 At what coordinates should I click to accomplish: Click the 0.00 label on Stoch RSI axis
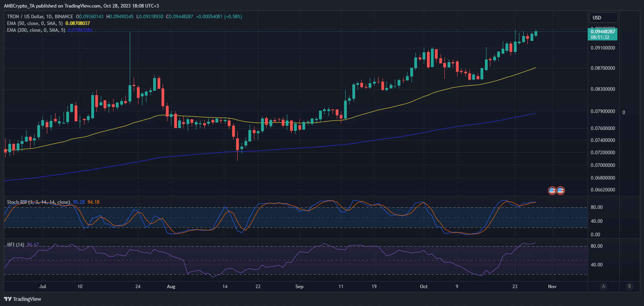tap(595, 235)
